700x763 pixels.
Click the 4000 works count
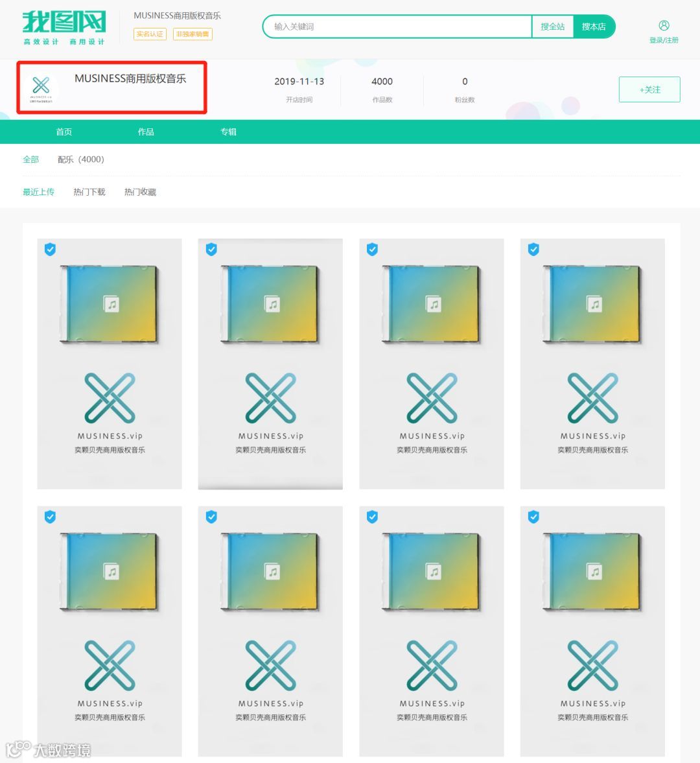(382, 81)
